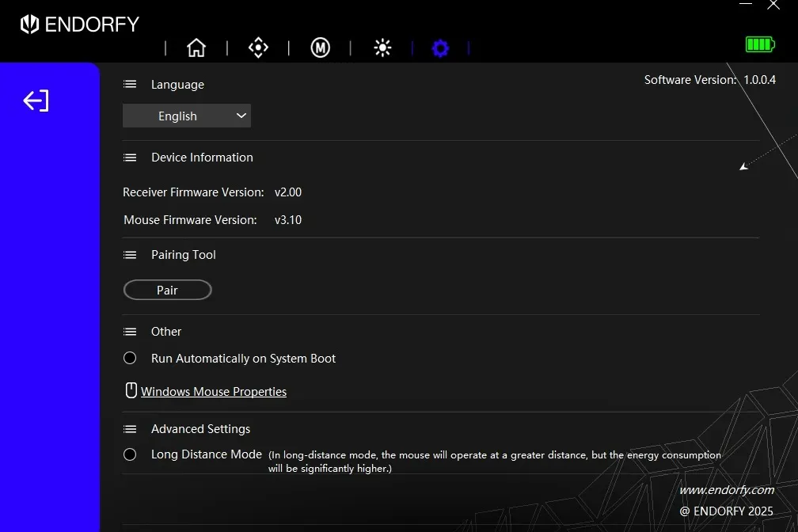The image size is (798, 532).
Task: Click the list icon next to Other
Action: pyautogui.click(x=131, y=332)
